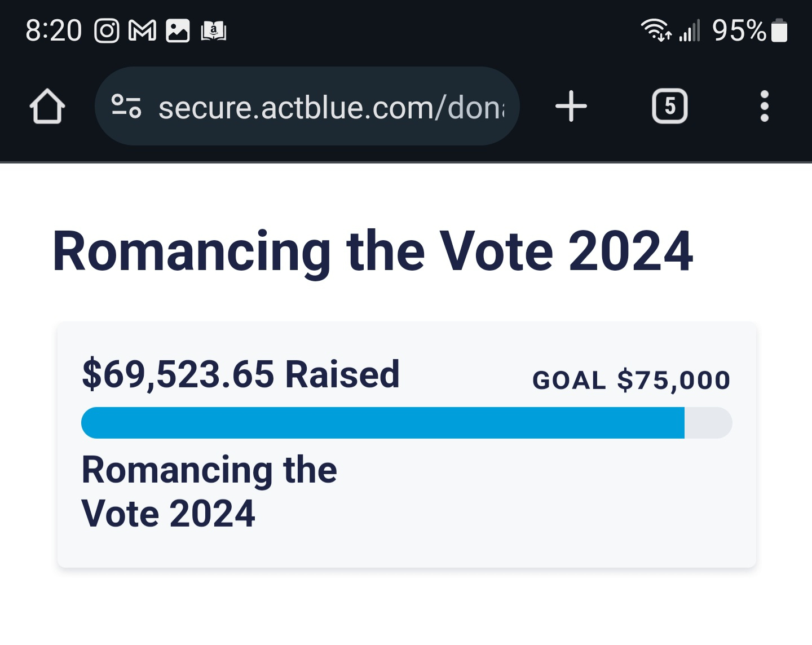Tap the 95% battery percentage text
The image size is (812, 645).
click(x=739, y=30)
